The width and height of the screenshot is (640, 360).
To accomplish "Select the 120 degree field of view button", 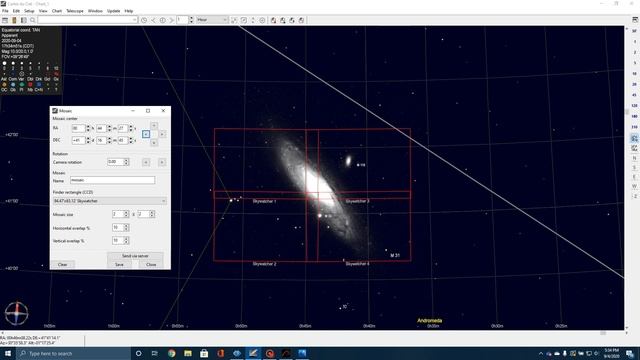I will click(x=634, y=106).
